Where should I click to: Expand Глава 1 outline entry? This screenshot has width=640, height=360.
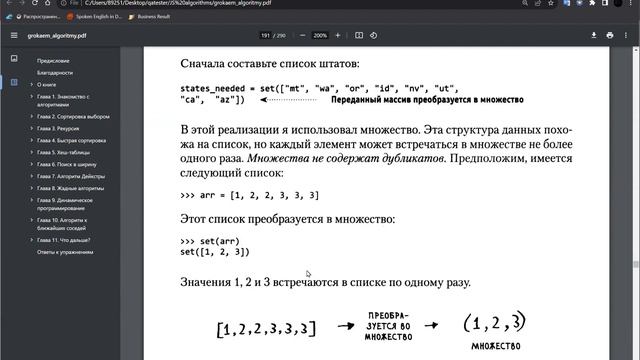point(31,97)
